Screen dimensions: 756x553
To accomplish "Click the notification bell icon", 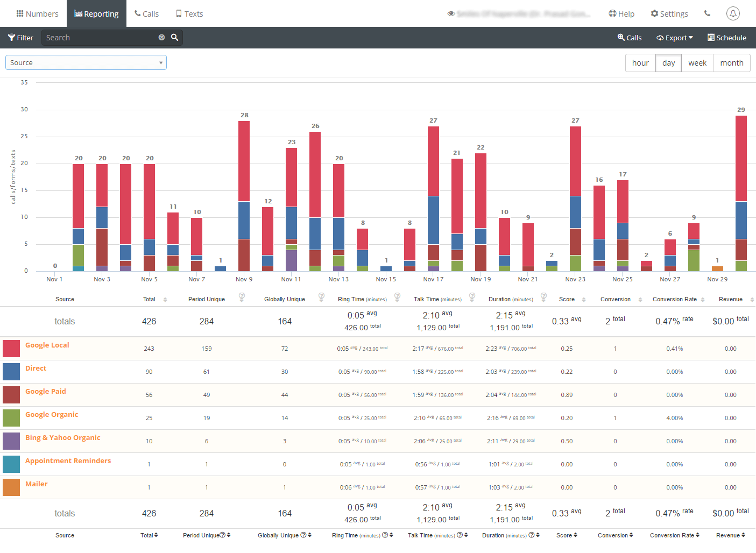I will pyautogui.click(x=733, y=13).
